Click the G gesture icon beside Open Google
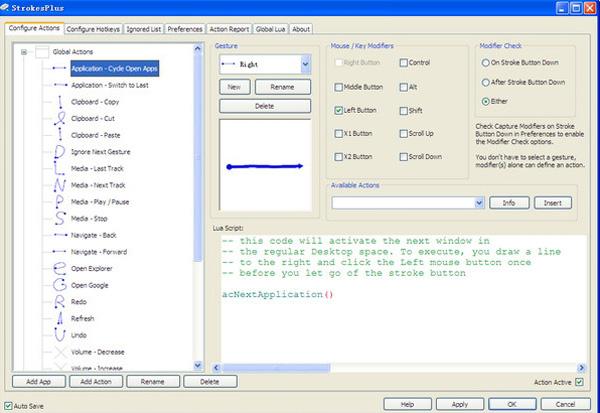 coord(60,285)
